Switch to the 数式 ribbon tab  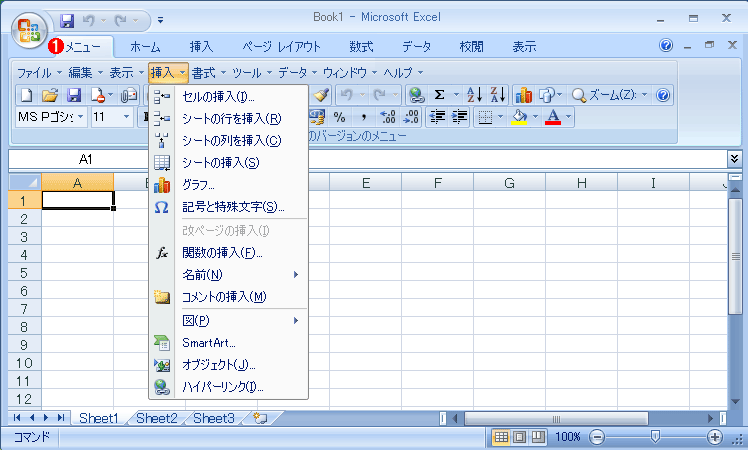361,47
